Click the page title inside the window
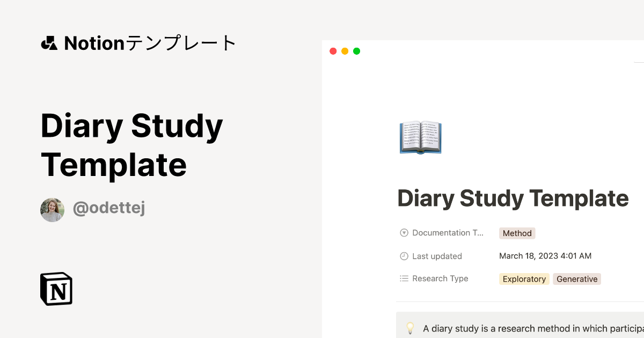Image resolution: width=644 pixels, height=338 pixels. [513, 199]
